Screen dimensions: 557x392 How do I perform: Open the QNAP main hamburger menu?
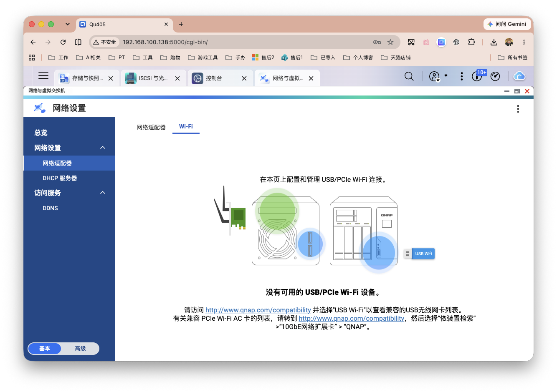[x=43, y=75]
